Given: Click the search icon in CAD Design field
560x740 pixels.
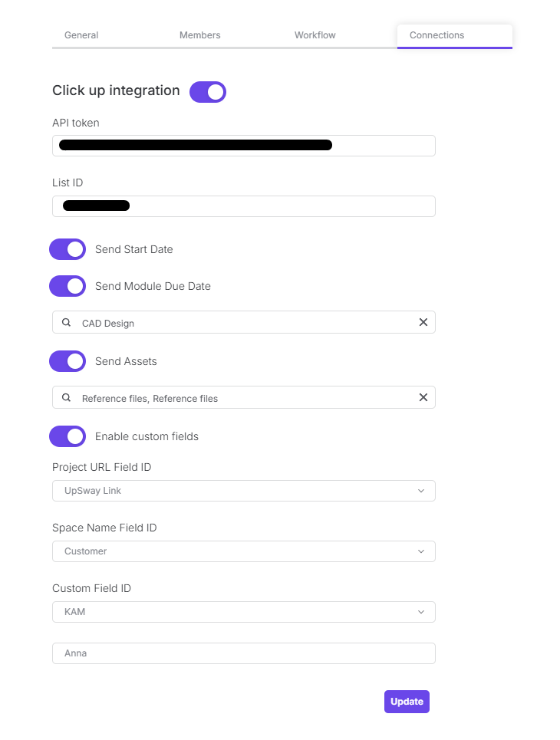Looking at the screenshot, I should (x=67, y=323).
